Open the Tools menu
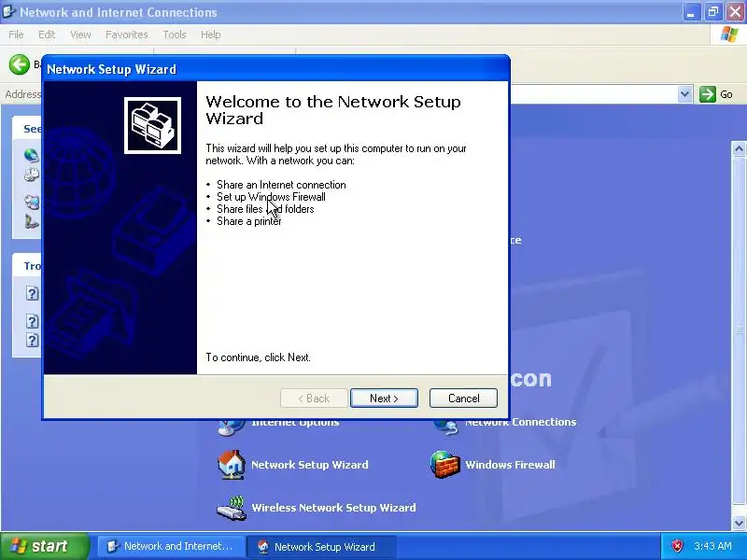Image resolution: width=747 pixels, height=560 pixels. [x=175, y=35]
